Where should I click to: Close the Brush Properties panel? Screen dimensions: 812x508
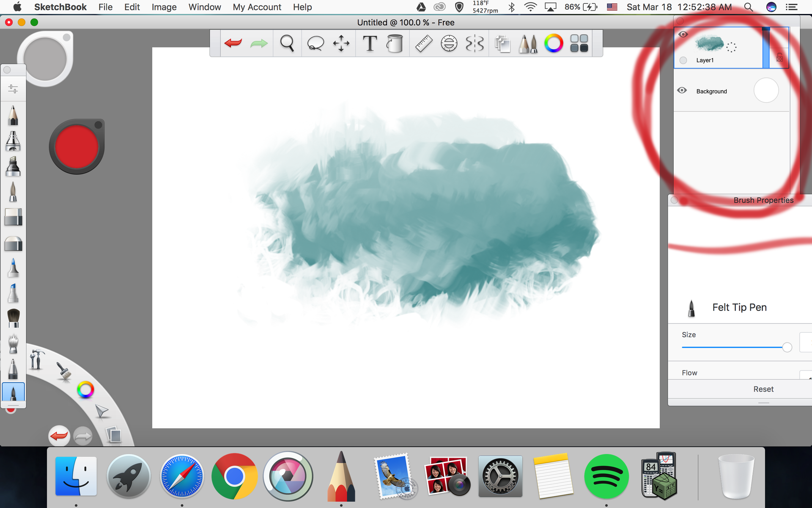(x=675, y=200)
